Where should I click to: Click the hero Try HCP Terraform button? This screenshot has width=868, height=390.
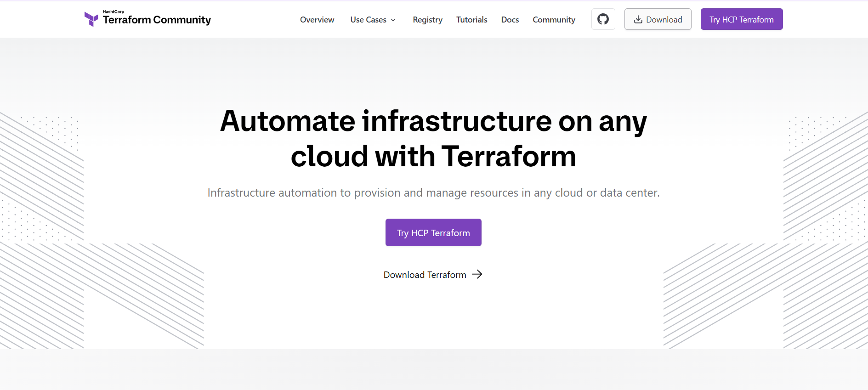point(433,232)
